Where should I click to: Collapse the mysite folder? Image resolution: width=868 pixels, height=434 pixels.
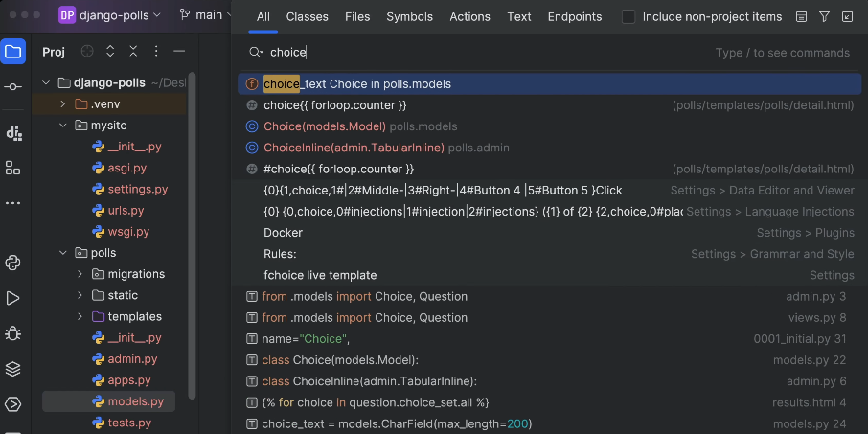click(x=62, y=126)
